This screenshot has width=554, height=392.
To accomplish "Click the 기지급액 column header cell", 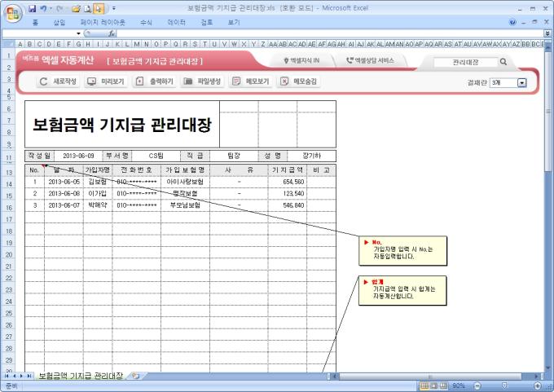I will click(x=287, y=170).
